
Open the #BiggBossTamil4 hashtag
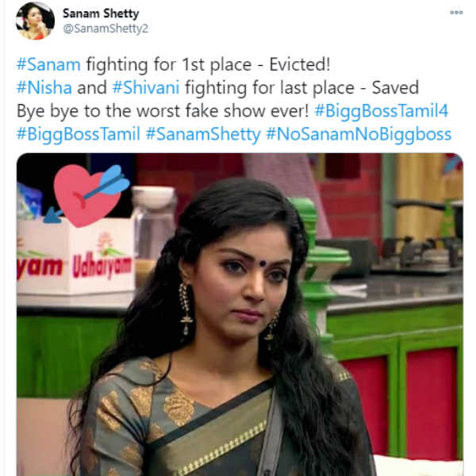coord(382,110)
